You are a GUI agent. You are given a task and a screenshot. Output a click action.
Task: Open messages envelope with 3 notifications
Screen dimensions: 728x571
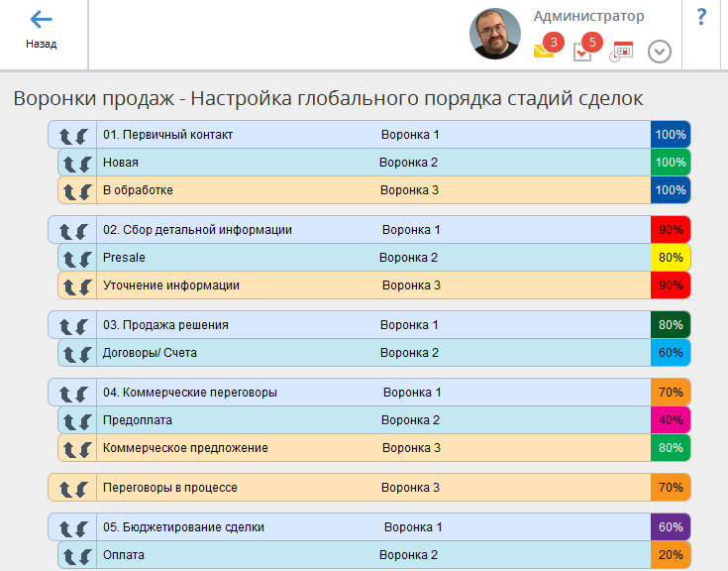tap(544, 51)
